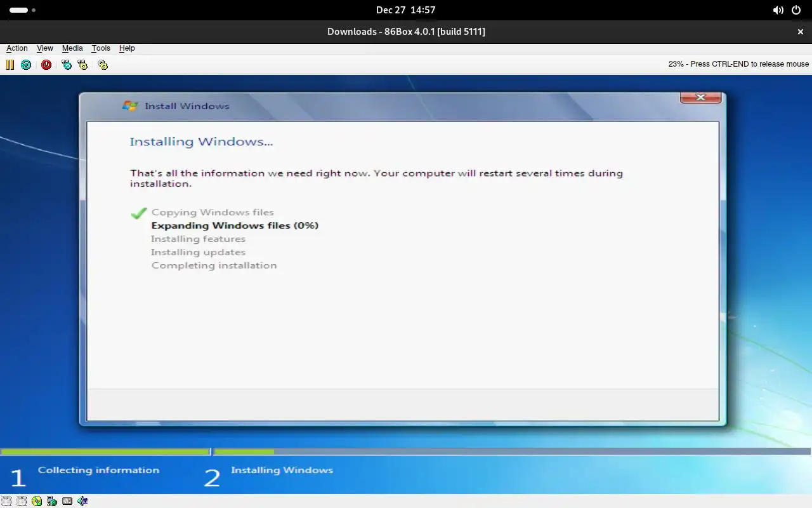The height and width of the screenshot is (508, 812).
Task: Click the network adapter status icon
Action: [52, 501]
